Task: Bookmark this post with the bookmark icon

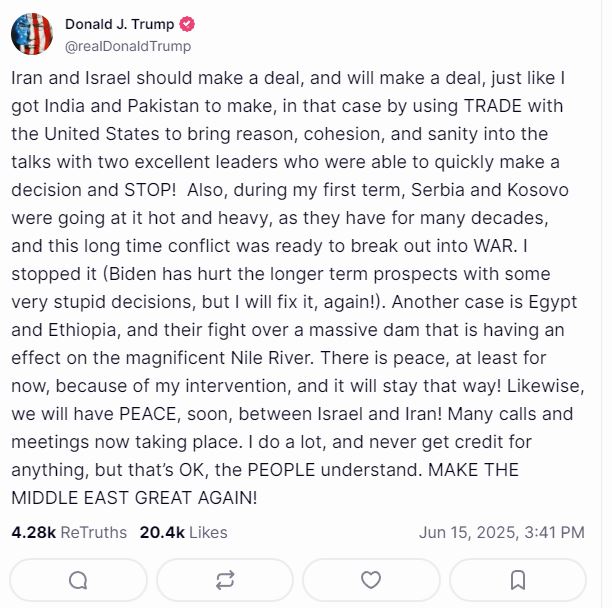Action: click(x=518, y=579)
